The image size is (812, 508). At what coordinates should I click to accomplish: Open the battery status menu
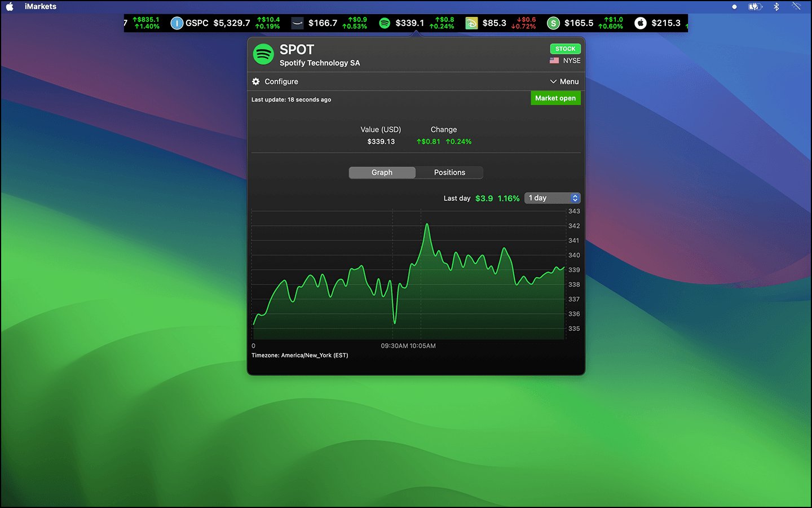754,7
